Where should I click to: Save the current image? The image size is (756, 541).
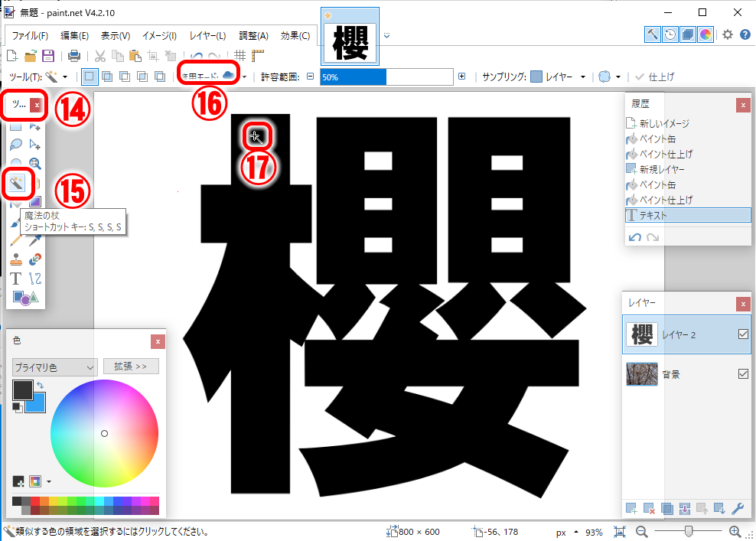click(x=48, y=56)
